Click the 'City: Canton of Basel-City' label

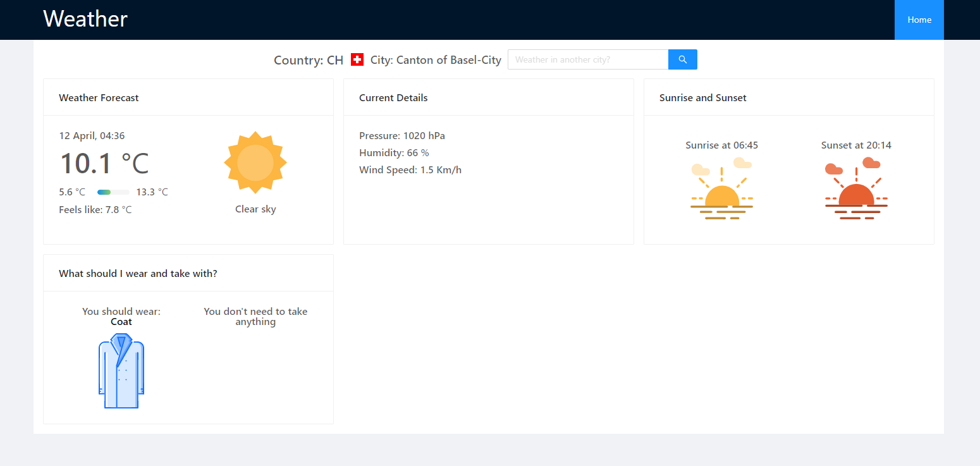[x=436, y=60]
